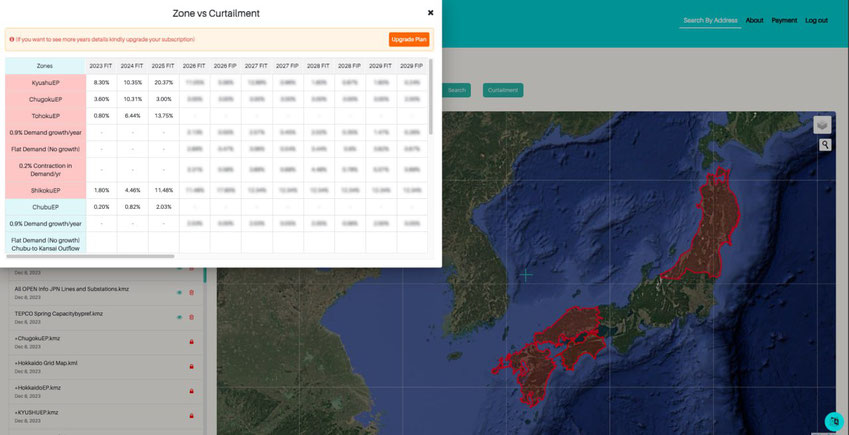849x435 pixels.
Task: Select the +KYUSHUEP.kmz file entry
Action: click(x=36, y=412)
